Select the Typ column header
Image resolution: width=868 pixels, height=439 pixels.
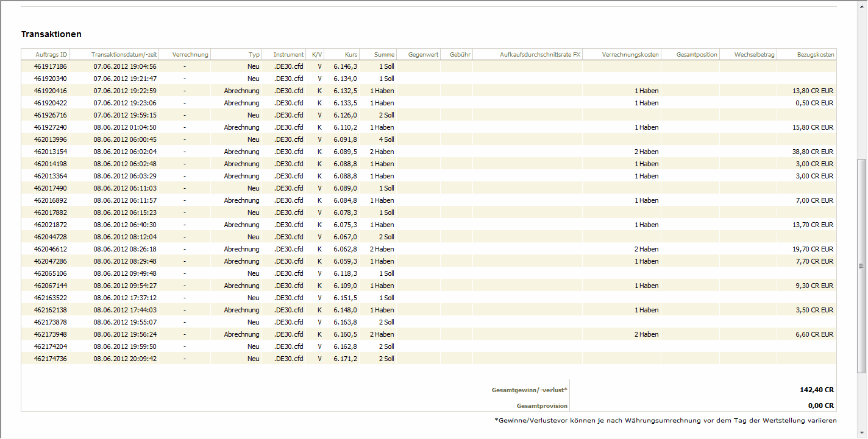(x=254, y=55)
